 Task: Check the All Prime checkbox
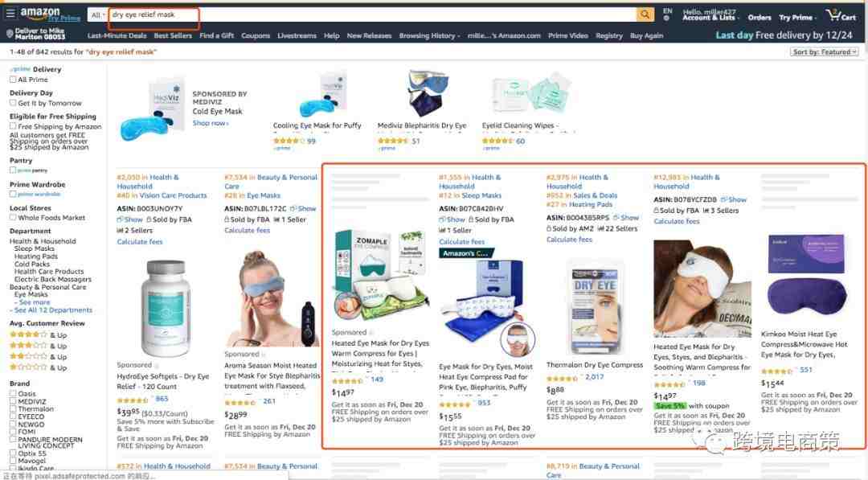click(x=13, y=80)
